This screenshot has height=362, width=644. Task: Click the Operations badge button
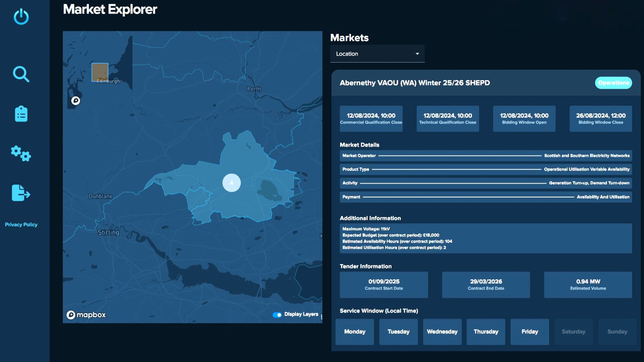point(613,83)
